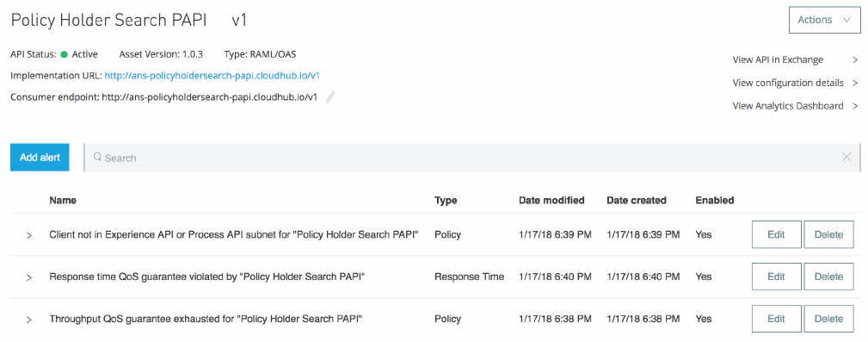Click the chevron next to View API in Exchange

[x=855, y=59]
